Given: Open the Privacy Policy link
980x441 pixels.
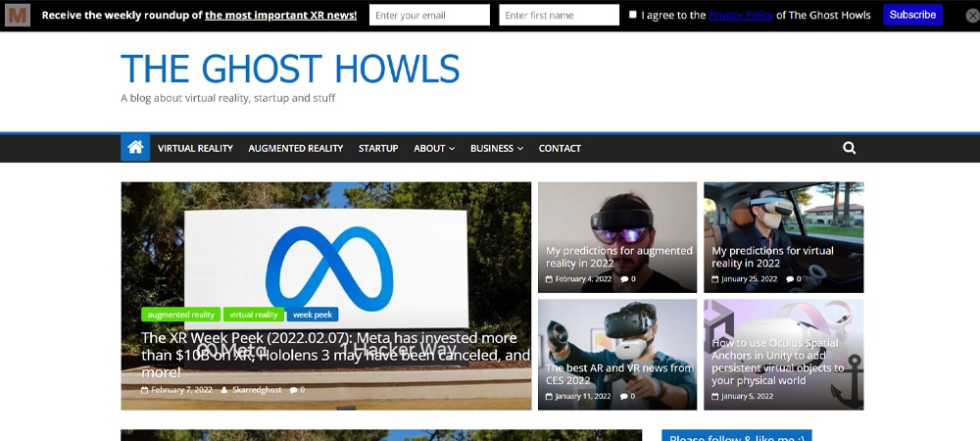Looking at the screenshot, I should pyautogui.click(x=740, y=15).
